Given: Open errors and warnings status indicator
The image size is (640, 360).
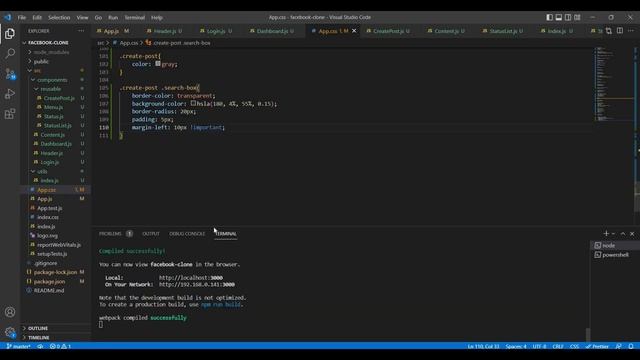Looking at the screenshot, I should [60, 346].
